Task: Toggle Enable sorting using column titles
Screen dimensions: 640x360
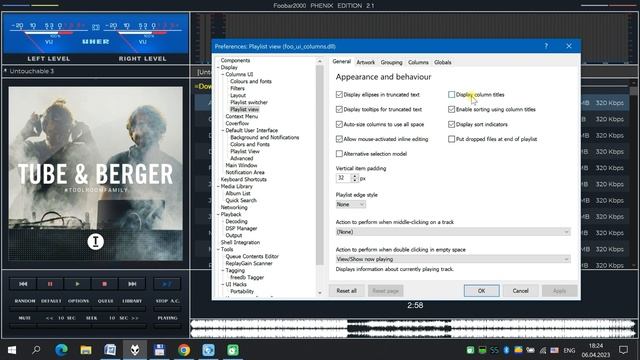Action: (451, 109)
